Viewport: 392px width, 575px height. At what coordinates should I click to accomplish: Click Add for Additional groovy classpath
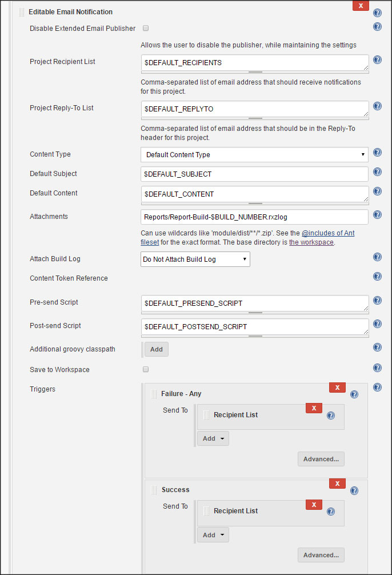point(156,349)
